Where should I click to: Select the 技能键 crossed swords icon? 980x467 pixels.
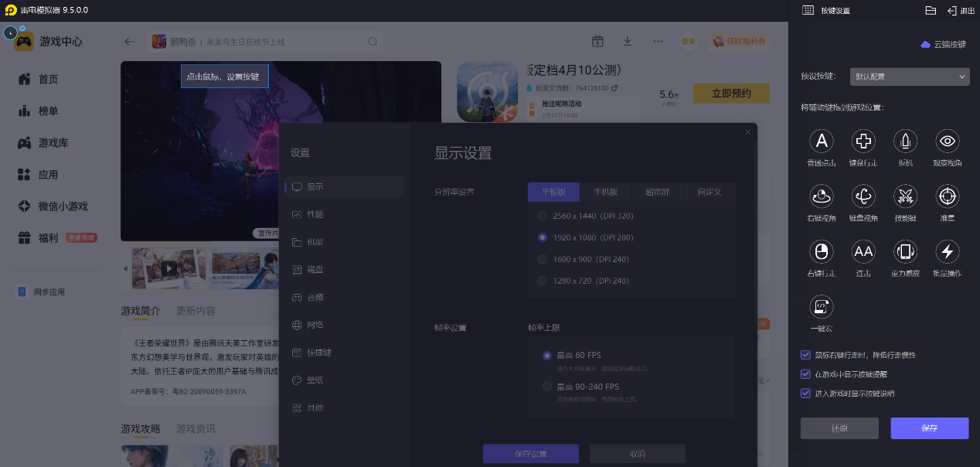pos(905,196)
